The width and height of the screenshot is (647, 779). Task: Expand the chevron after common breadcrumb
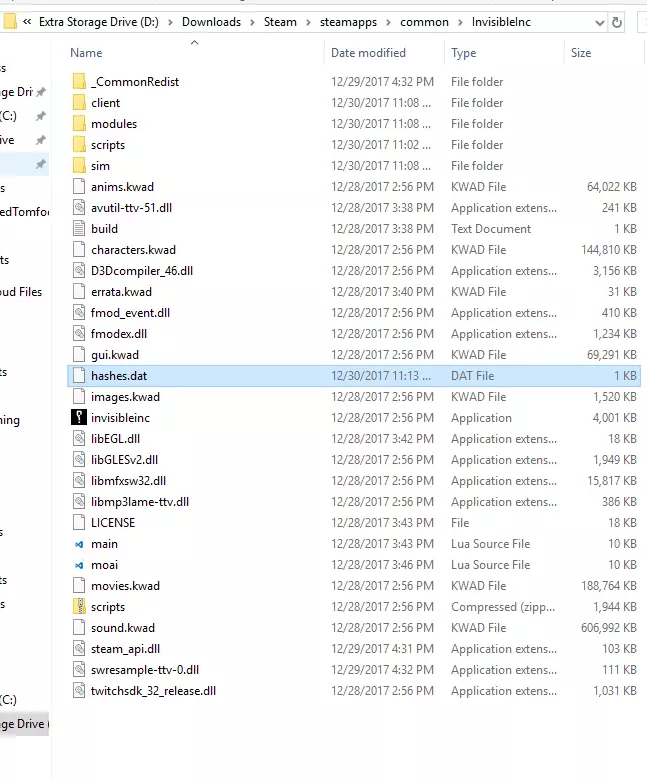[461, 22]
